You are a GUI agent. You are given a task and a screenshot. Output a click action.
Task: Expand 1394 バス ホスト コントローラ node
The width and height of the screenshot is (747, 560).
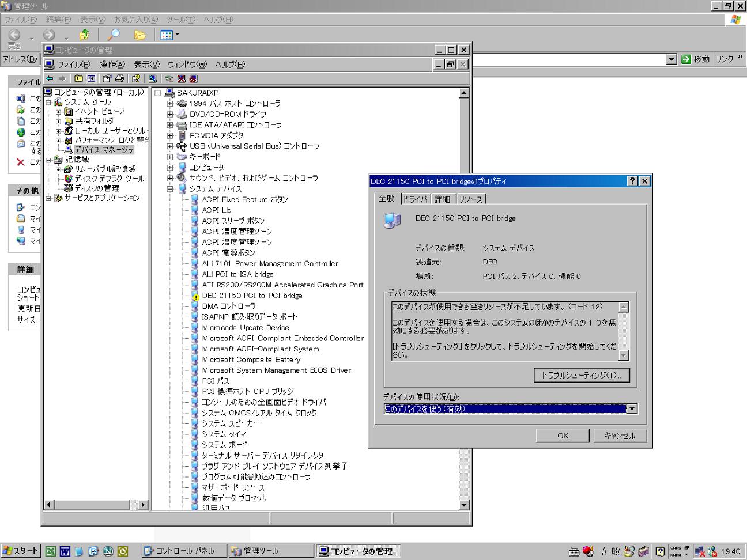tap(170, 104)
